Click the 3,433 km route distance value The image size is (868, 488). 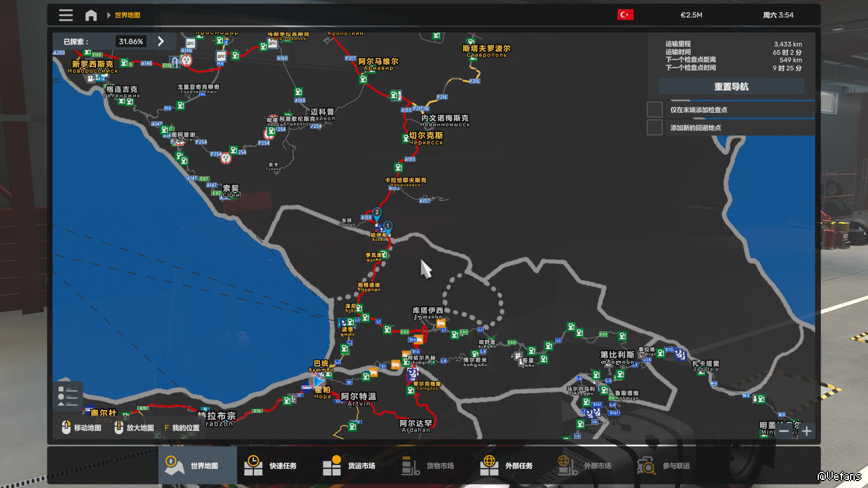pyautogui.click(x=788, y=44)
